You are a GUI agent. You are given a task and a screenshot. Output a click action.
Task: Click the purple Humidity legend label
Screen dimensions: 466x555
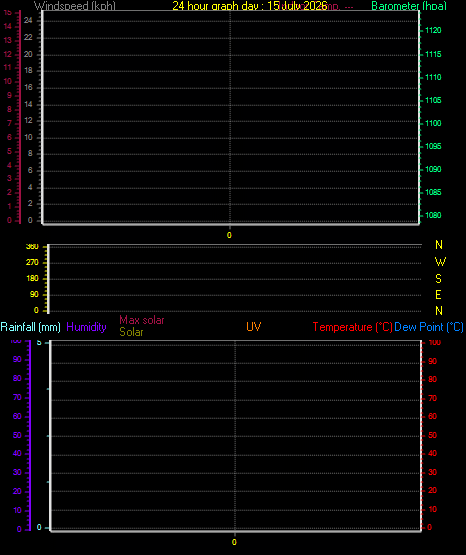click(86, 327)
